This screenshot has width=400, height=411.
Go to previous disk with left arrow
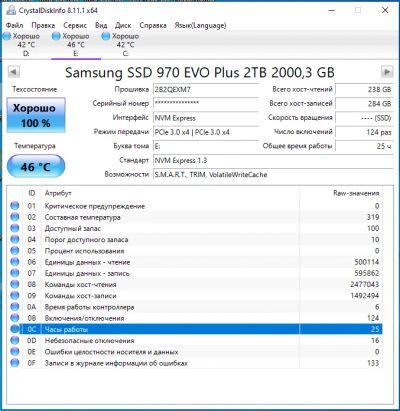point(14,72)
